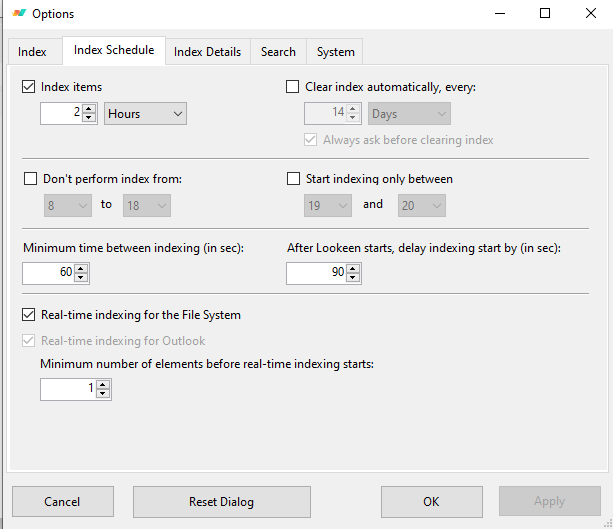Select the Index Schedule tab

coord(114,50)
